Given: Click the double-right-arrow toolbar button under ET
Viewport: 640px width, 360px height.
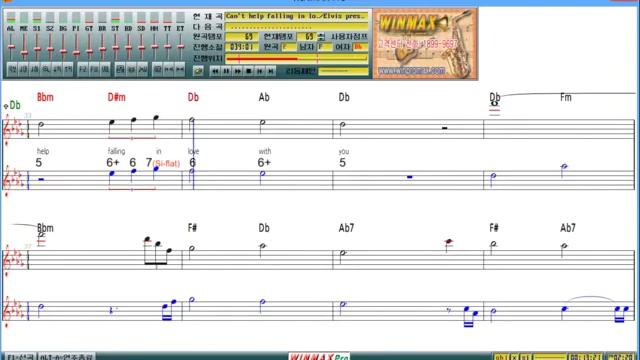Looking at the screenshot, I should point(180,70).
